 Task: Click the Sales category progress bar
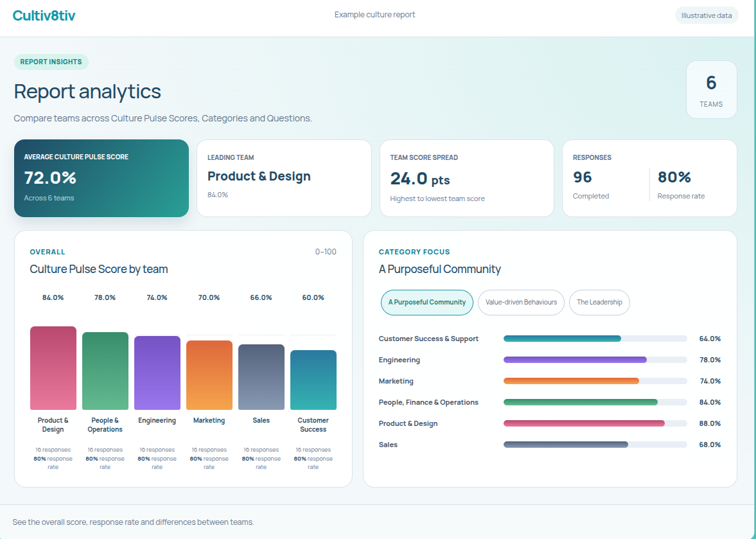tap(595, 445)
